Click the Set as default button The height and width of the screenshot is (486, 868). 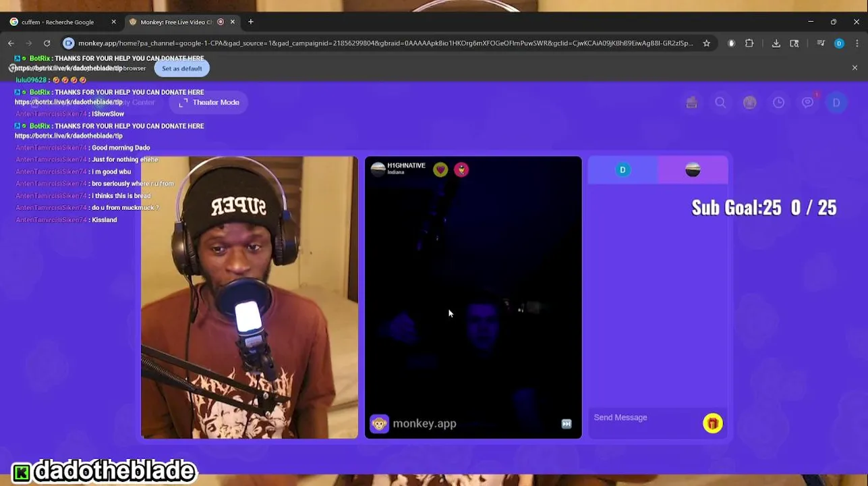(x=181, y=68)
